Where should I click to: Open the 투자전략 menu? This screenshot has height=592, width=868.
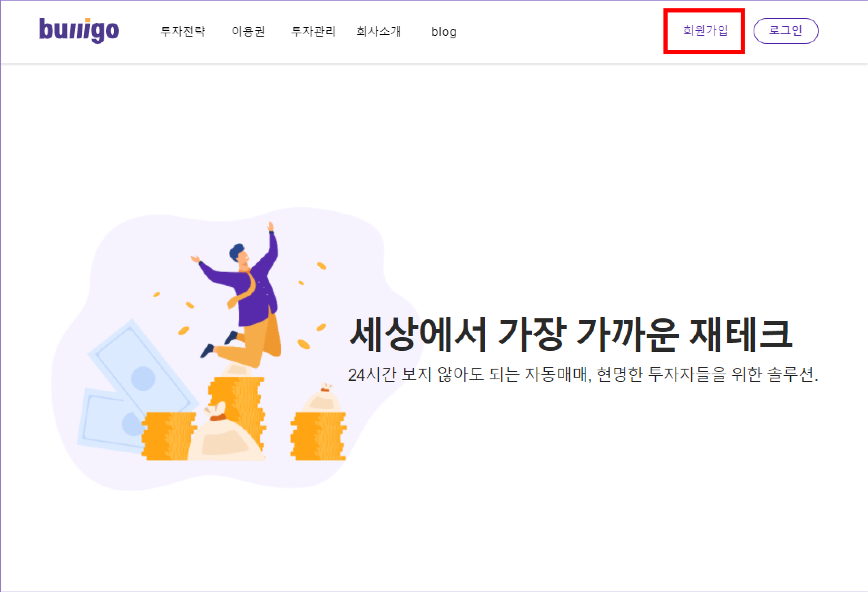183,31
